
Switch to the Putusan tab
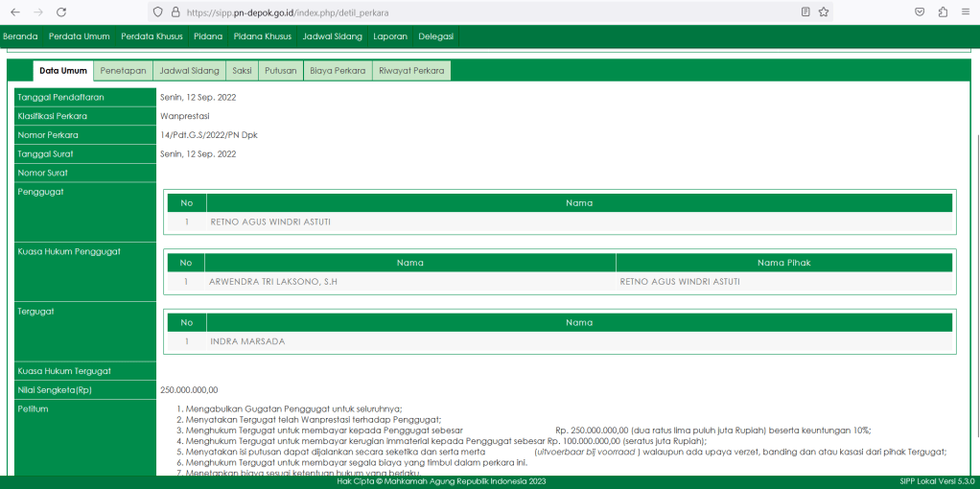280,71
